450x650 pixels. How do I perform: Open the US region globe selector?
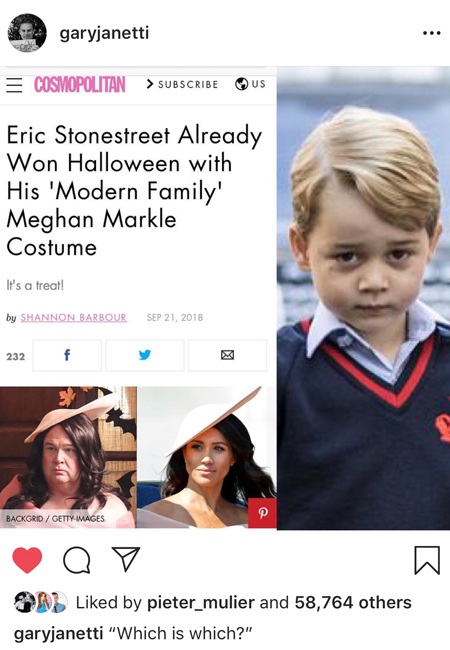tap(250, 84)
